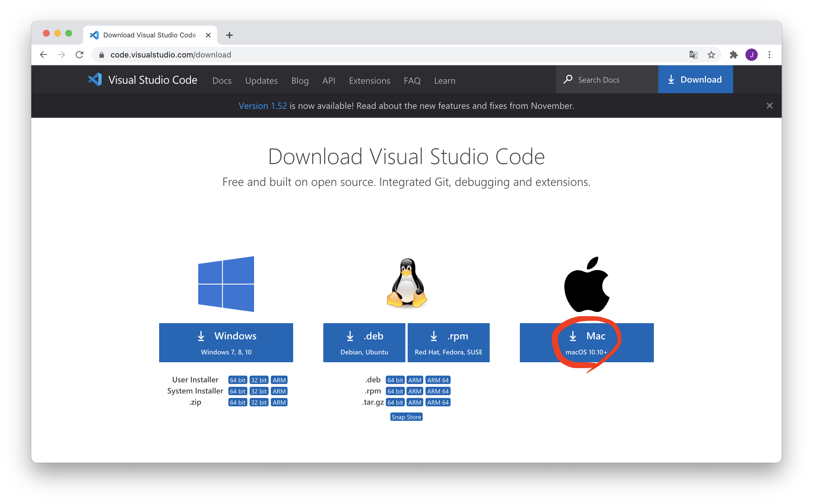Open the Version 1.52 link
Image resolution: width=813 pixels, height=504 pixels.
262,106
